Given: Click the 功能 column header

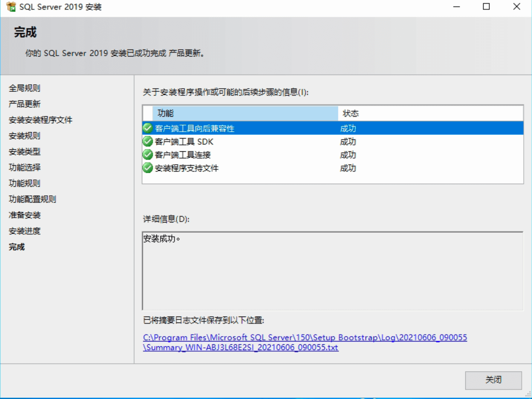Looking at the screenshot, I should tap(245, 113).
